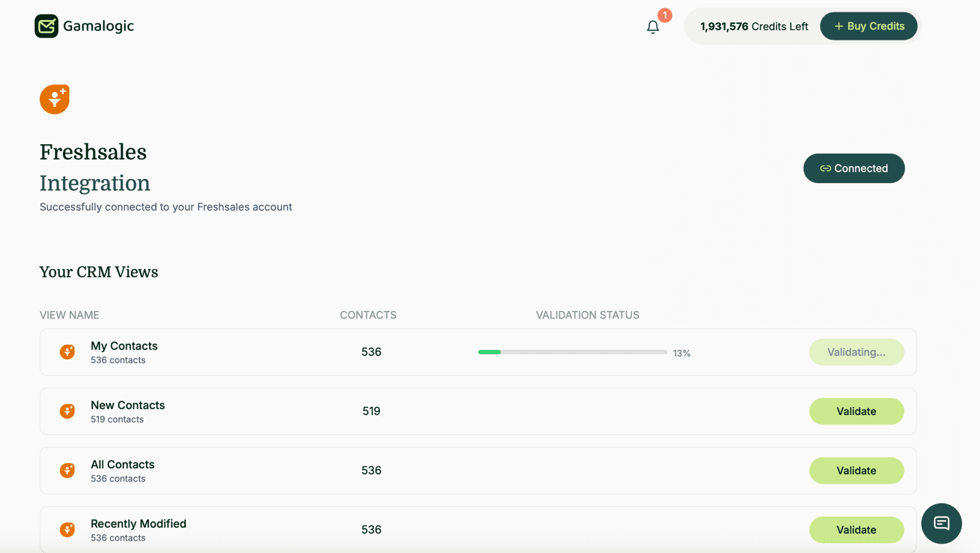Open the chat support widget
The width and height of the screenshot is (980, 553).
pyautogui.click(x=942, y=523)
